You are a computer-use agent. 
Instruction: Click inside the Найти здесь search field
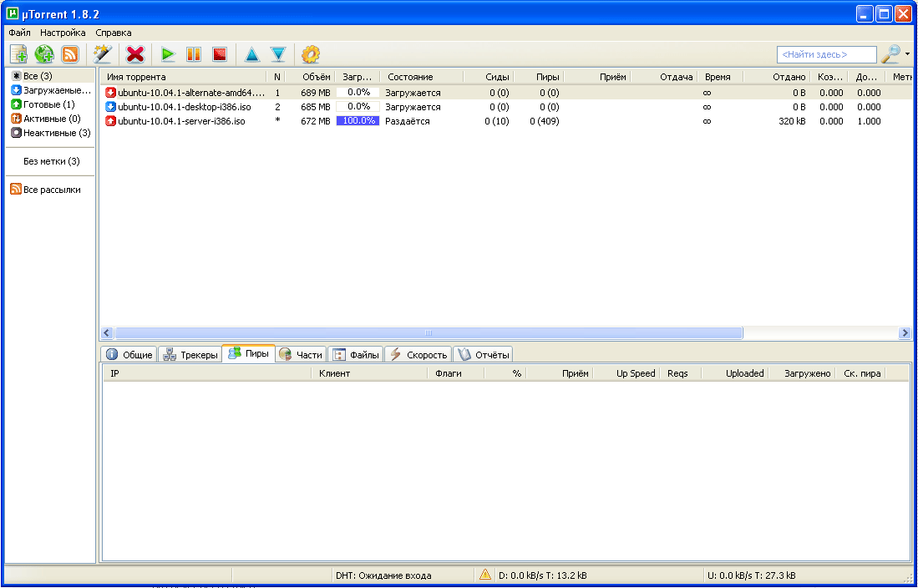coord(825,54)
